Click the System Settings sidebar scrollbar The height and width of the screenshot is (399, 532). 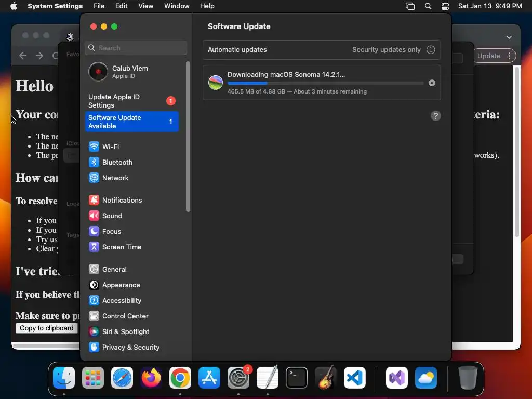click(188, 137)
